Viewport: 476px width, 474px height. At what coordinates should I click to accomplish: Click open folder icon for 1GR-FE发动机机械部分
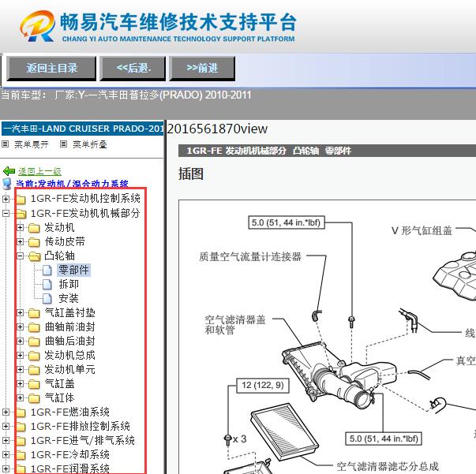(x=21, y=214)
